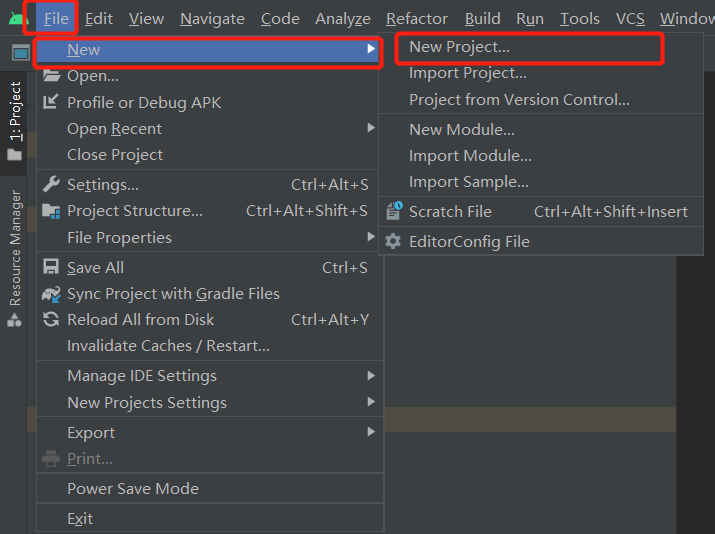Click the folder icon next to Open...
Viewport: 715px width, 534px height.
tap(51, 75)
